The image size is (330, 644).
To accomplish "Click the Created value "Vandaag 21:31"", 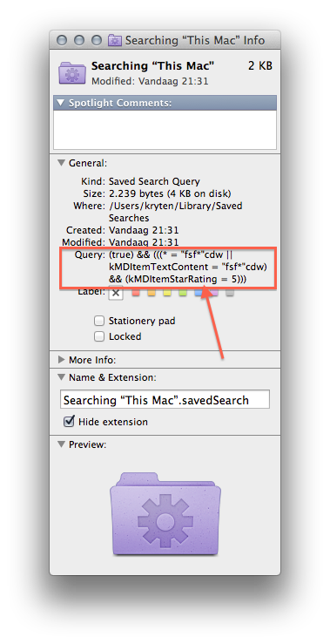I will [144, 230].
